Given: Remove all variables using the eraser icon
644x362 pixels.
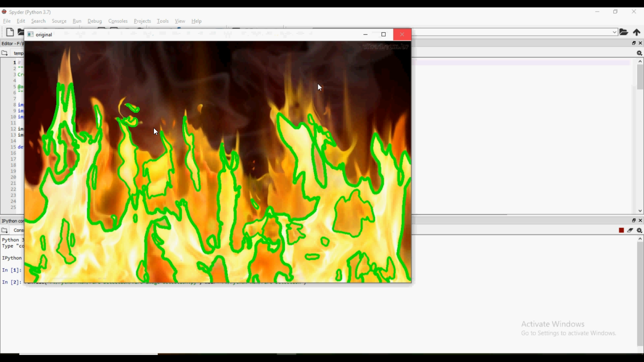Looking at the screenshot, I should coord(630,230).
